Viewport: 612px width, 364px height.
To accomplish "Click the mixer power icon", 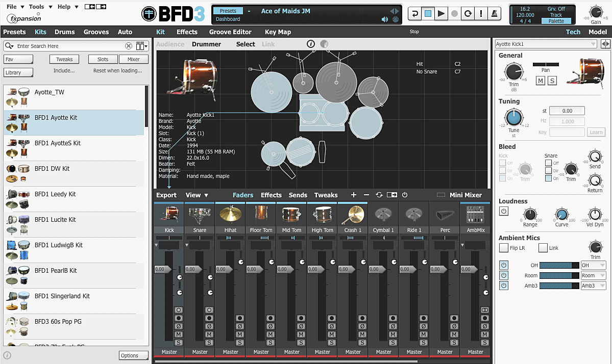I will pyautogui.click(x=405, y=195).
